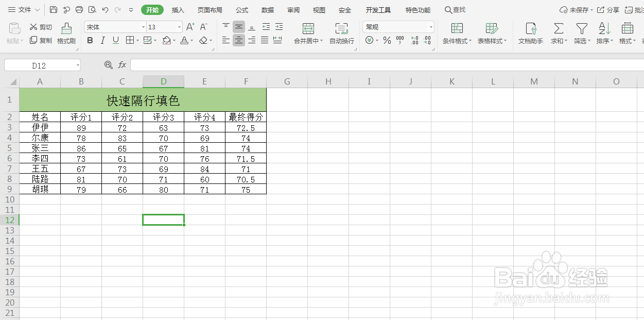Decrease decimal places

pos(427,40)
